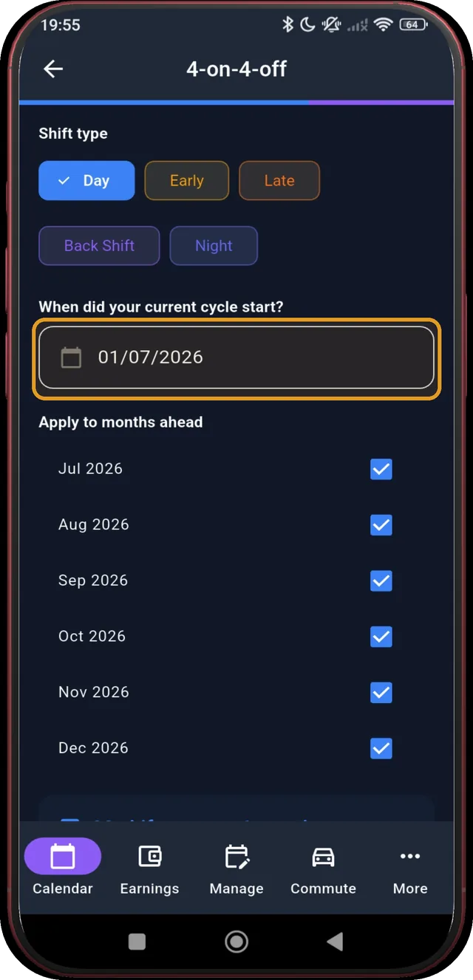The width and height of the screenshot is (473, 980).
Task: Tap the calendar icon in date field
Action: (71, 357)
